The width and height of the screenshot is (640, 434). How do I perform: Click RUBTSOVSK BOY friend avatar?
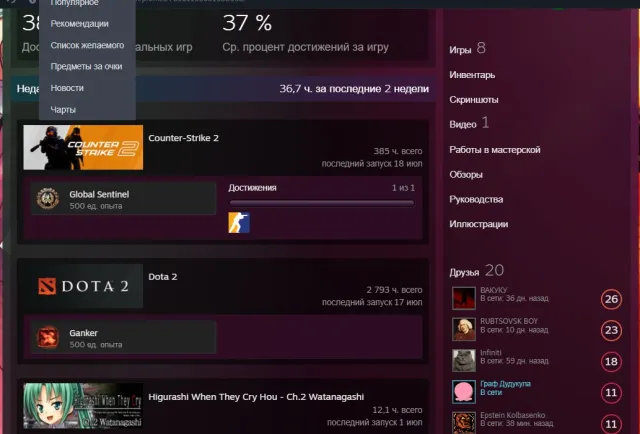coord(464,329)
